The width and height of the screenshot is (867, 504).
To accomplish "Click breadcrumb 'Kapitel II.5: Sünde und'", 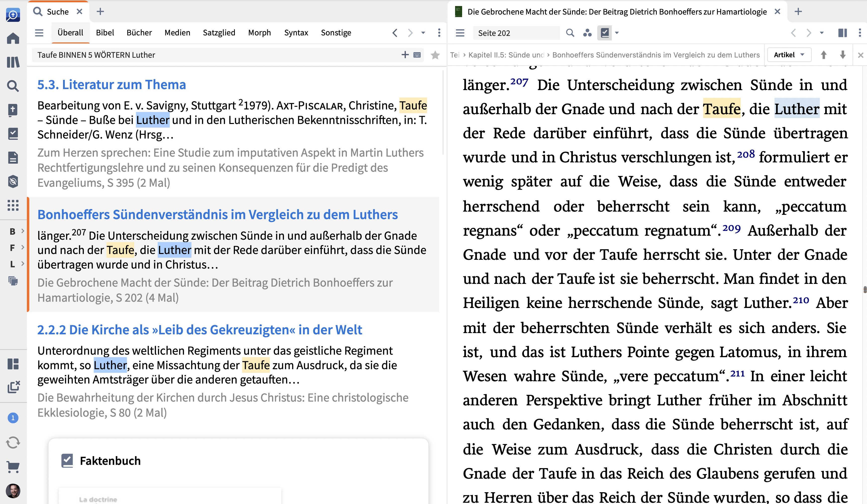I will click(506, 55).
